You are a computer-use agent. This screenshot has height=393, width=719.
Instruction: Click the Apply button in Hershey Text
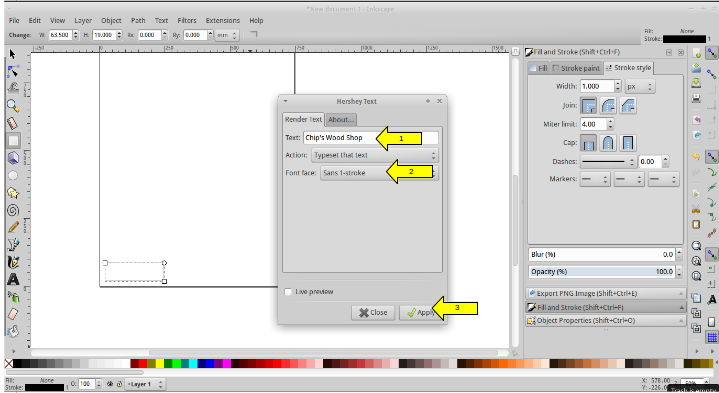click(x=420, y=312)
